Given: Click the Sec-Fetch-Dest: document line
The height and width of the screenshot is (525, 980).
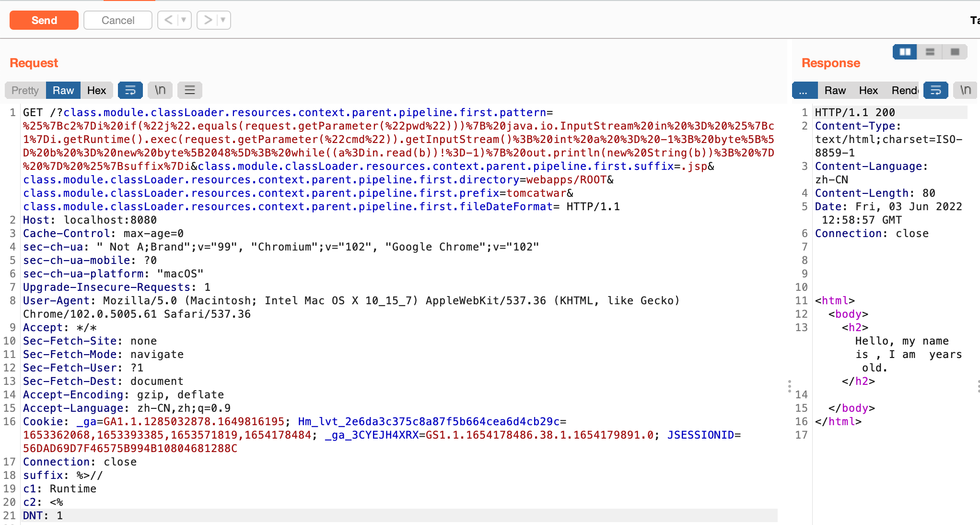Looking at the screenshot, I should (x=103, y=381).
